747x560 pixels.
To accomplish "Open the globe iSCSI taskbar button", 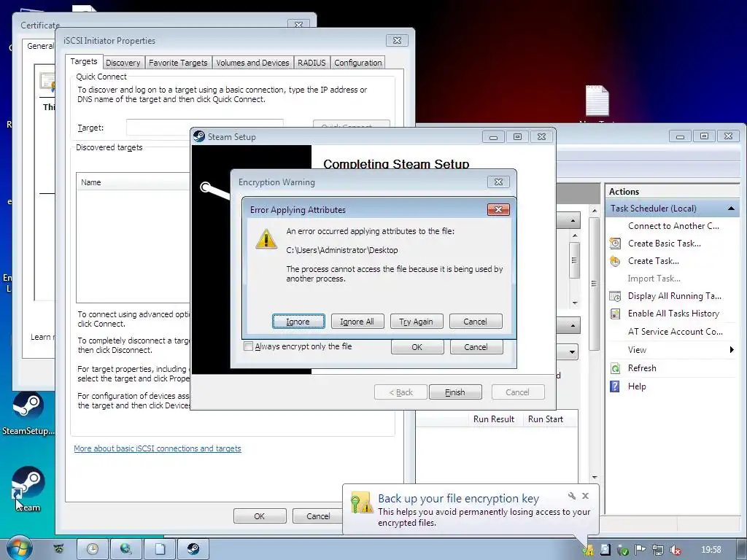I will [x=125, y=549].
